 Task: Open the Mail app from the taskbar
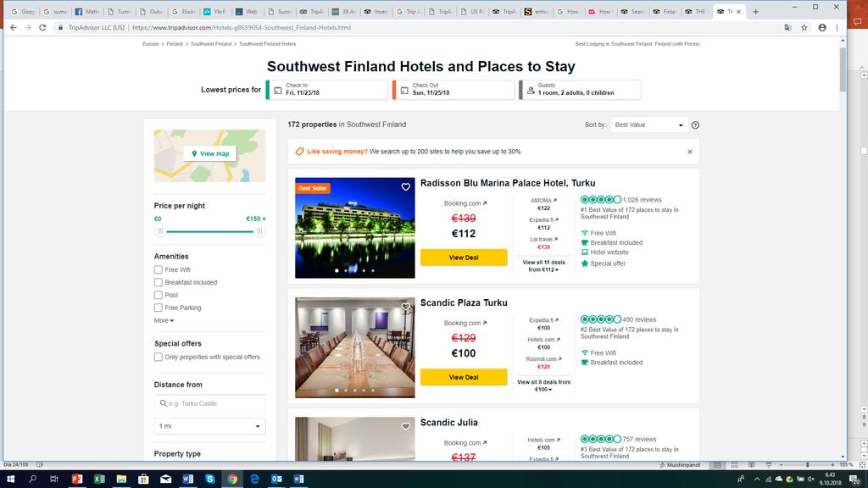(165, 480)
